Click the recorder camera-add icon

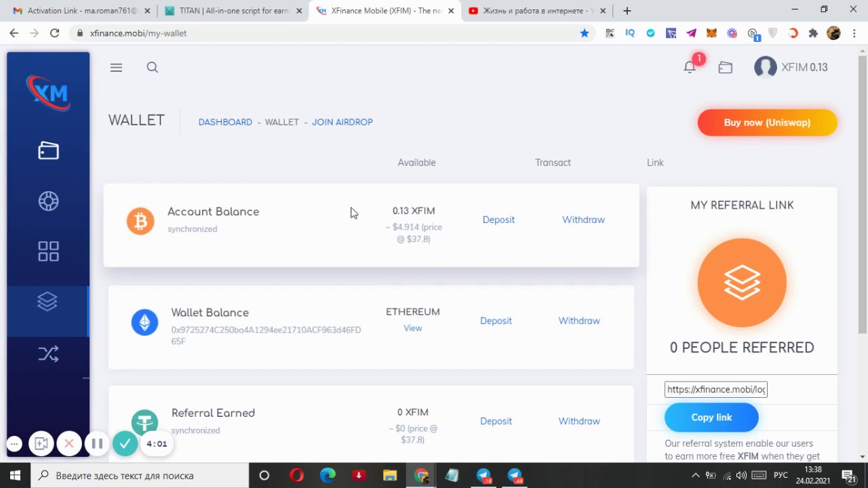(x=41, y=444)
